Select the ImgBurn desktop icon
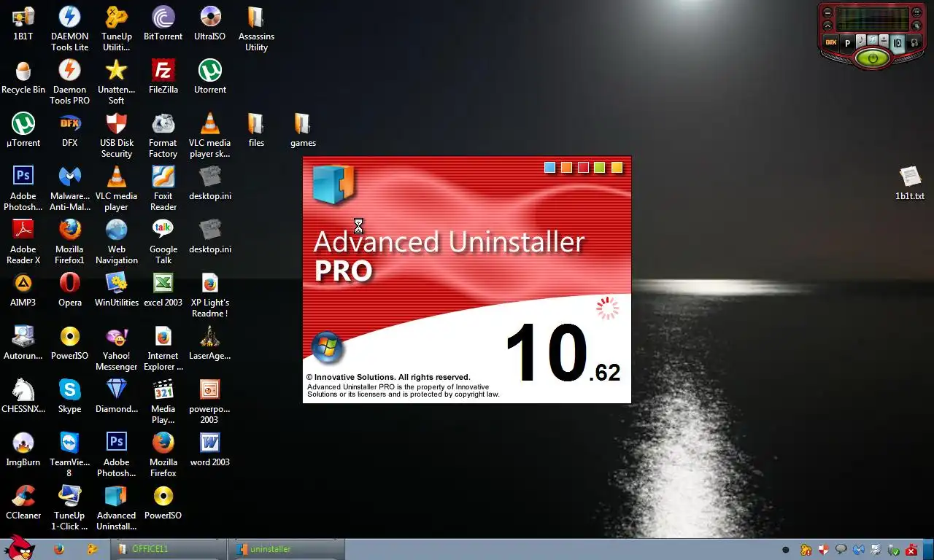Screen dimensions: 934x560 click(23, 449)
